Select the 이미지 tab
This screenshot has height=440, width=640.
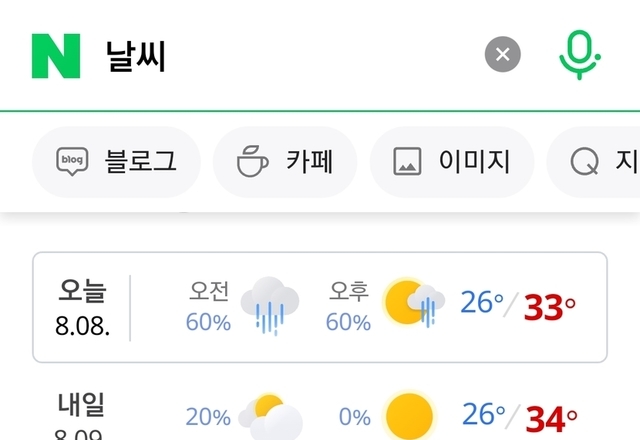tap(452, 162)
